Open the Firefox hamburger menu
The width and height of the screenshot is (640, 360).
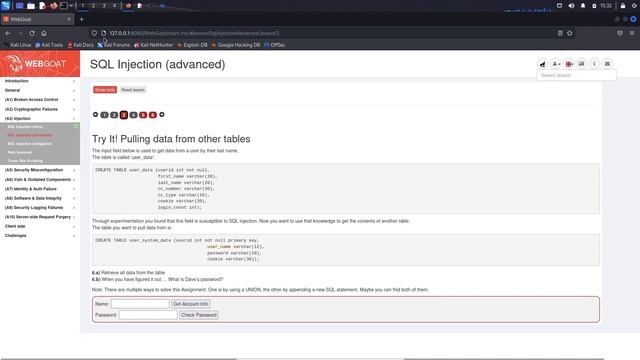coord(632,33)
